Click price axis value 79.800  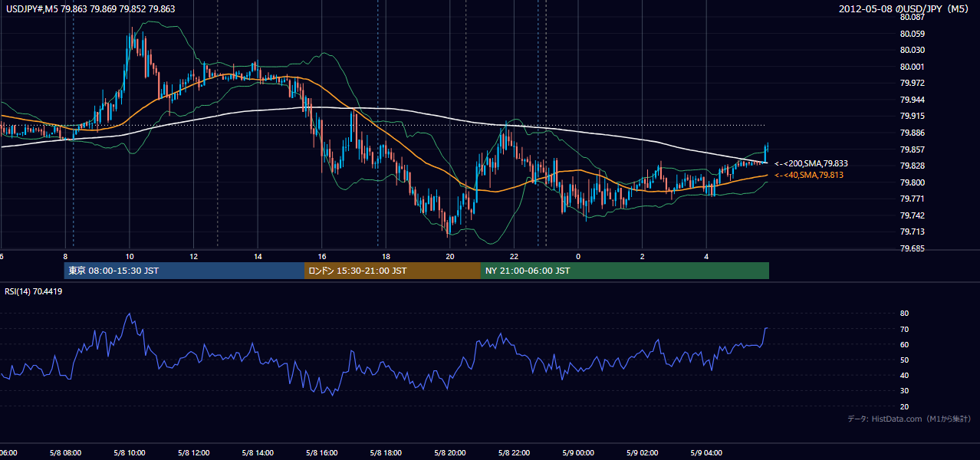(913, 182)
